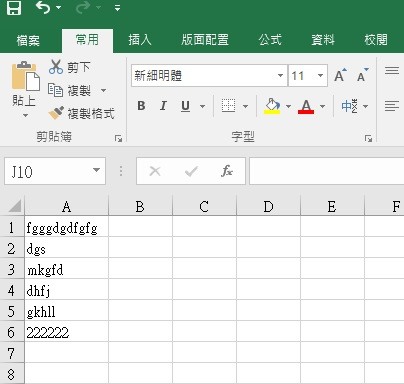Image resolution: width=404 pixels, height=384 pixels.
Task: Open the undo history dropdown arrow
Action: [x=59, y=7]
